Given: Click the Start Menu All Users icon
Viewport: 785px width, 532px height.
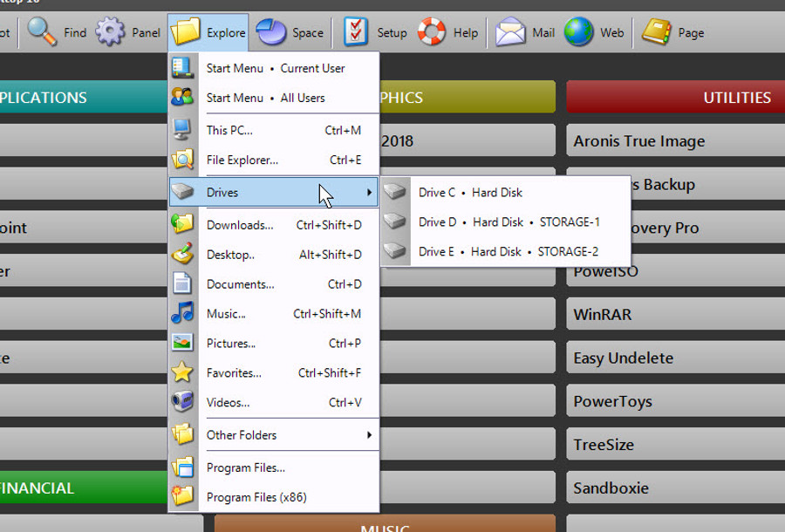Looking at the screenshot, I should [182, 97].
